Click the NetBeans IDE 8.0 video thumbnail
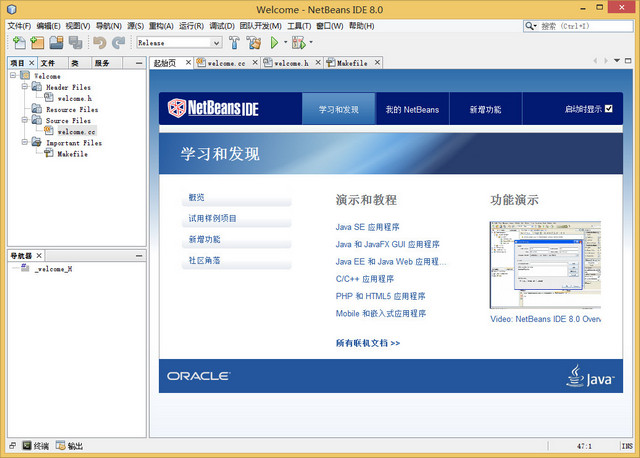The width and height of the screenshot is (640, 458). [x=545, y=265]
